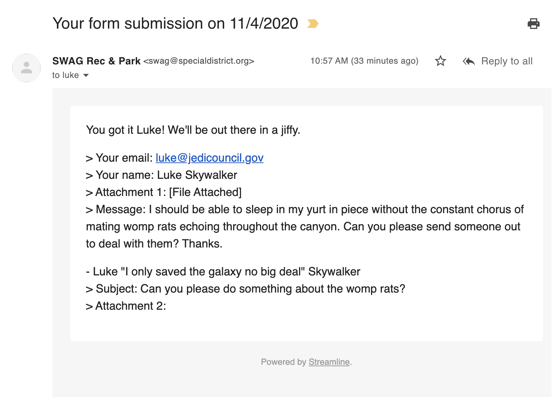
Task: Click the 'Powered by' footer text
Action: [x=284, y=362]
